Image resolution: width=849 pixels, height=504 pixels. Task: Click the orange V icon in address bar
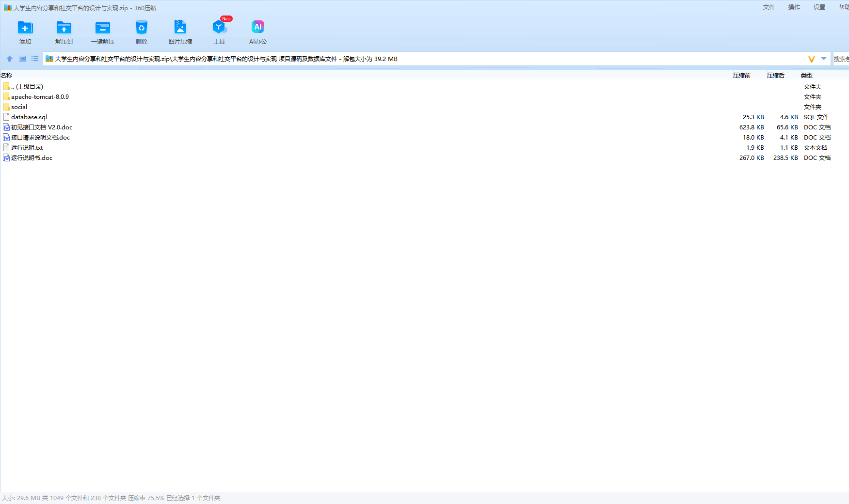(811, 59)
